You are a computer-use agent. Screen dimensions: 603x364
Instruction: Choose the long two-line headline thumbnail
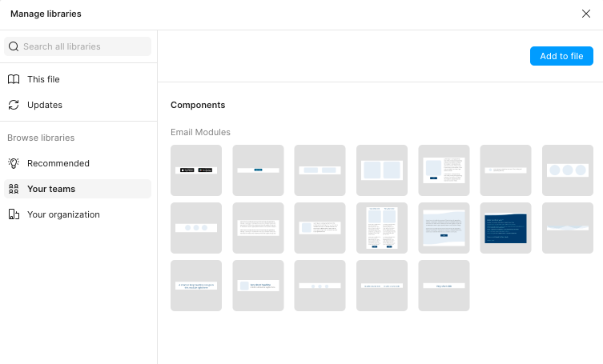tap(196, 286)
